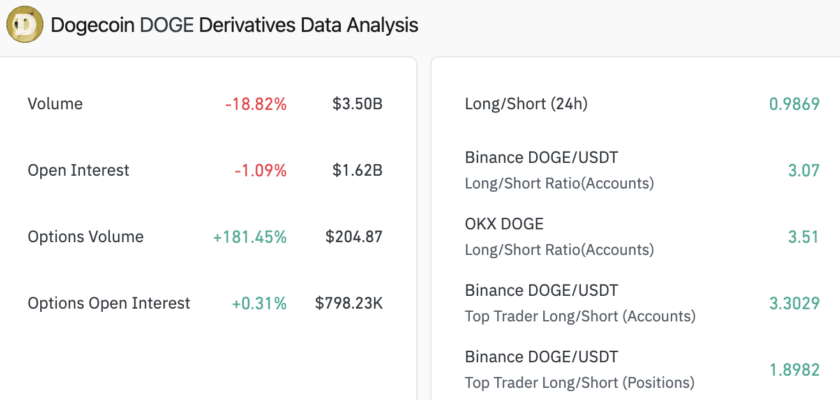
Task: Click the Dogecoin DOGE Derivatives Data Analysis title
Action: click(235, 24)
